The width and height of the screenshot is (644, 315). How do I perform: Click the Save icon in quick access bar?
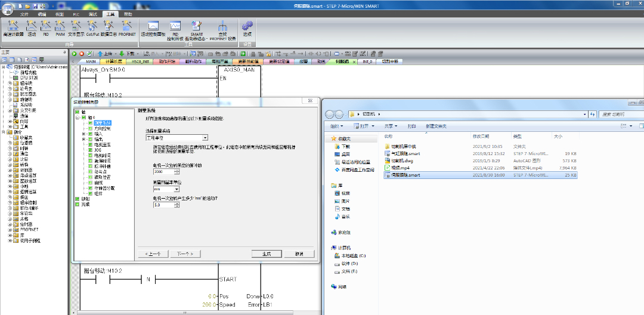pyautogui.click(x=35, y=7)
